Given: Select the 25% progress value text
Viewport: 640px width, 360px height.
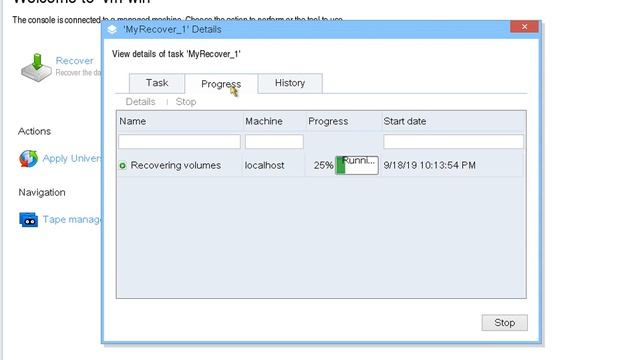Looking at the screenshot, I should click(x=323, y=165).
